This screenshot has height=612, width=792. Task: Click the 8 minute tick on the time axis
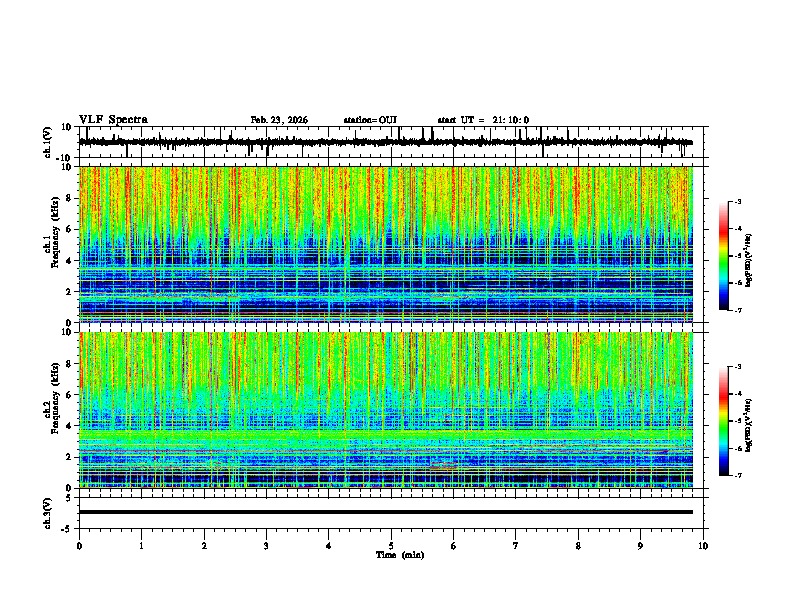pos(578,546)
